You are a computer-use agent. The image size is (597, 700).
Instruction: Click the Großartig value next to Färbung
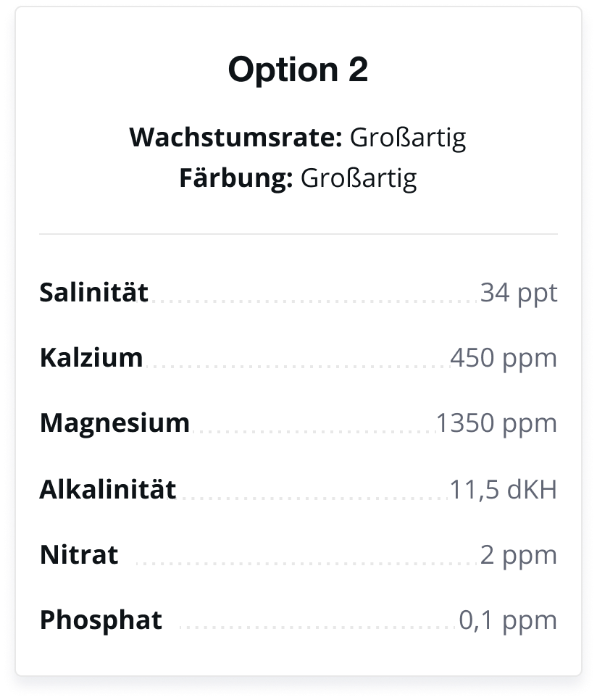359,178
